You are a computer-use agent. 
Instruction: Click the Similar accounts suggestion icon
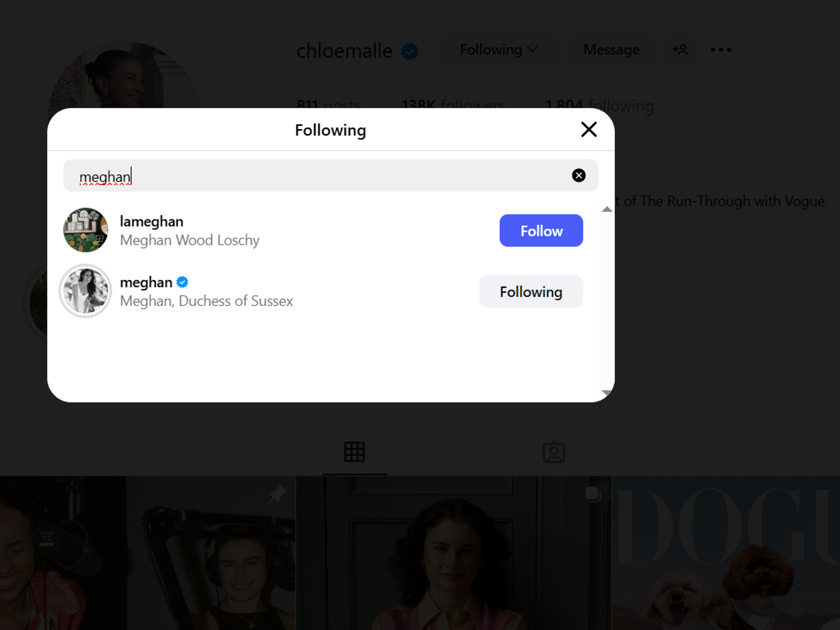click(x=680, y=50)
